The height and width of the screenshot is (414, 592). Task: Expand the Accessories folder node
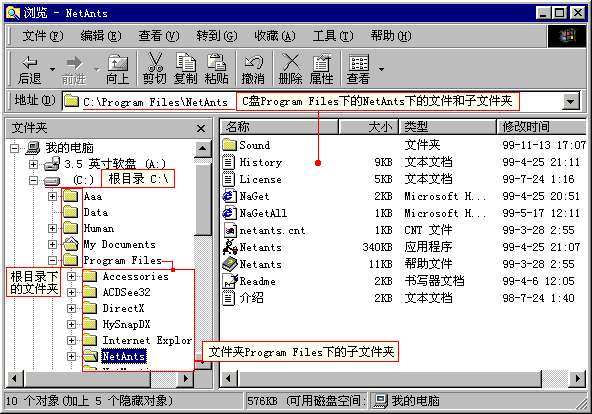pyautogui.click(x=71, y=276)
